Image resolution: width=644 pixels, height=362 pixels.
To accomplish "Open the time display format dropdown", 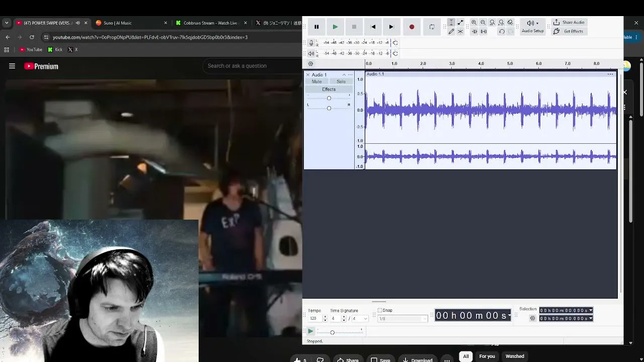I will coord(510,316).
